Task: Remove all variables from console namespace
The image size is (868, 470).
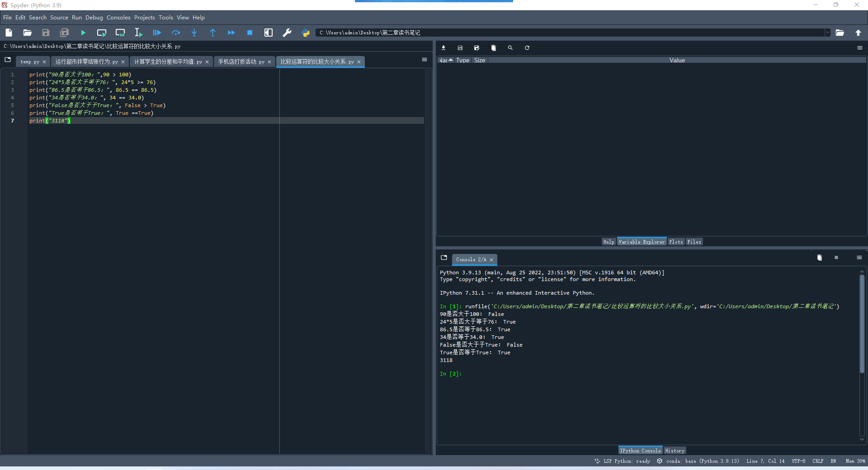Action: pyautogui.click(x=820, y=258)
